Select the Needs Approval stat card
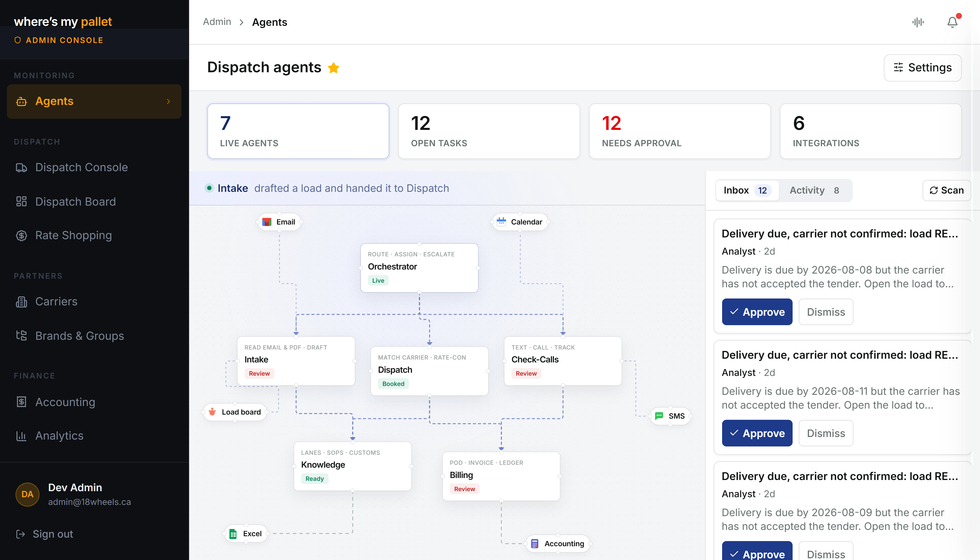Screen dimensions: 980x560 tap(679, 131)
